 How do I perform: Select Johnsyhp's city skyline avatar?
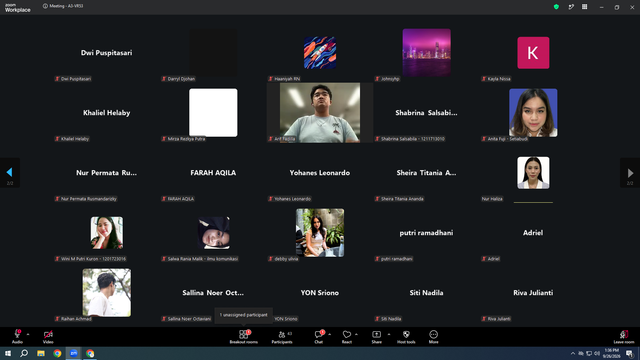[x=427, y=53]
